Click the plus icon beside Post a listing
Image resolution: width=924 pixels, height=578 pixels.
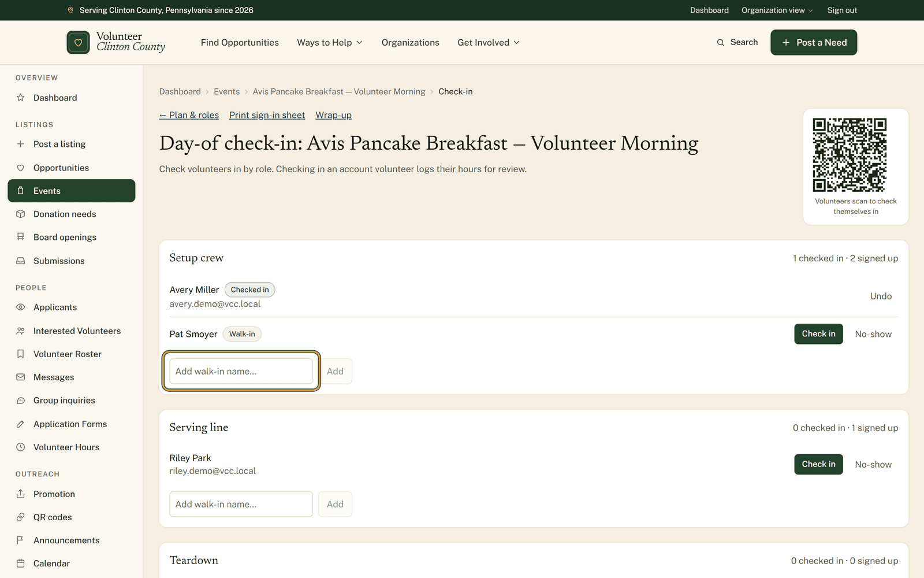click(21, 144)
